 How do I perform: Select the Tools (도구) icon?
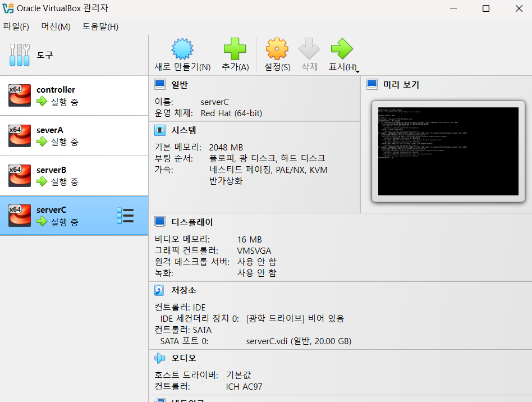click(x=20, y=55)
